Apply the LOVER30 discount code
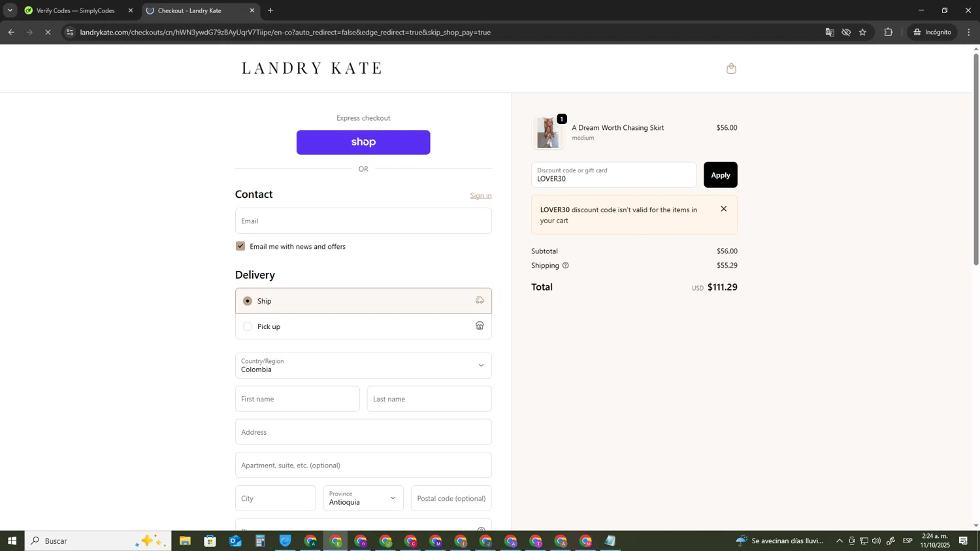 [x=720, y=175]
